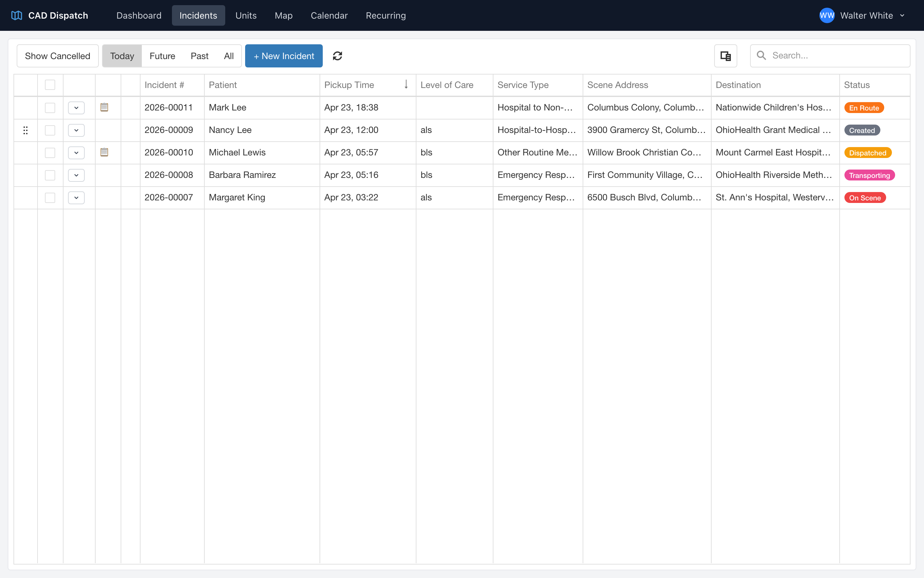Click patient name Nancy Lee
This screenshot has width=924, height=578.
click(230, 130)
